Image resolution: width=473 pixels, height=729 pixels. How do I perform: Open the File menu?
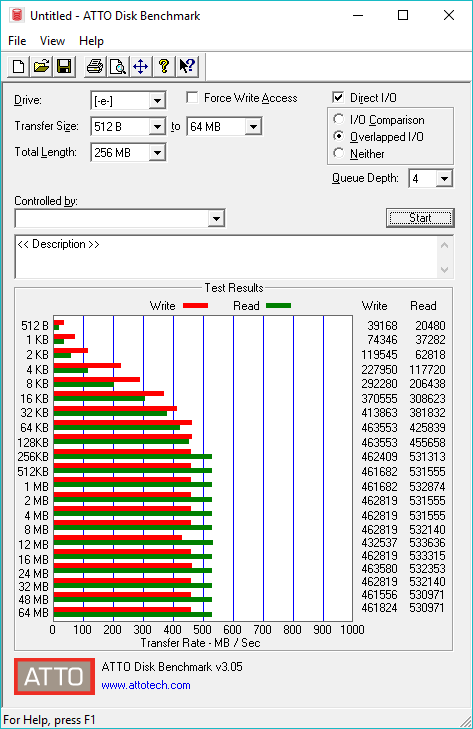(x=17, y=41)
